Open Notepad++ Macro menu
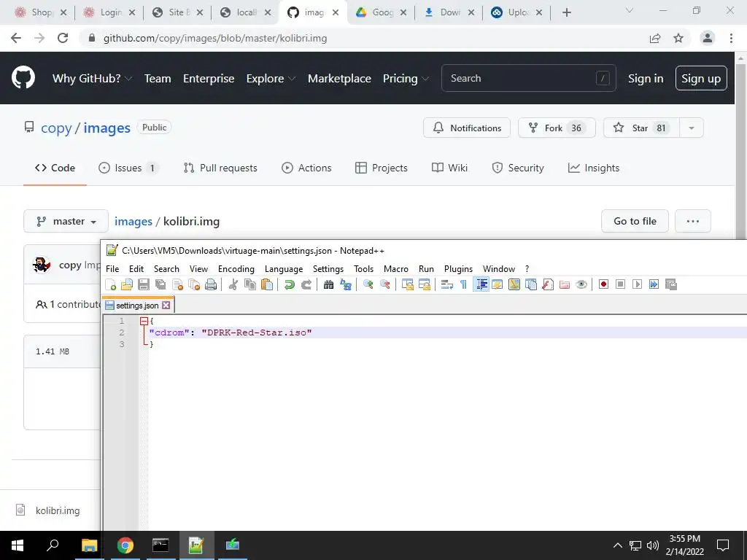Image resolution: width=747 pixels, height=560 pixels. pyautogui.click(x=396, y=269)
